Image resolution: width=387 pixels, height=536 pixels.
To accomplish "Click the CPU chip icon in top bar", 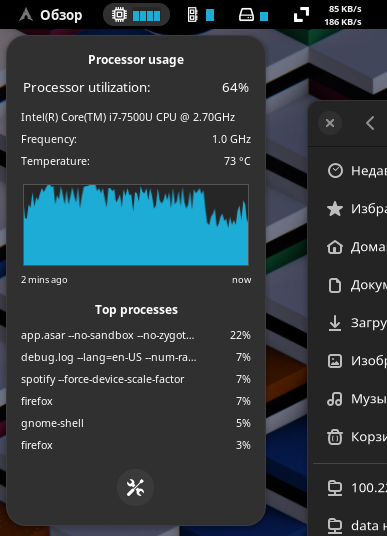I will point(119,15).
